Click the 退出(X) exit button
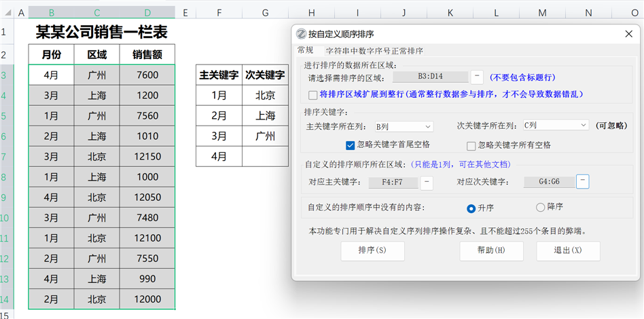This screenshot has height=319, width=644. 568,250
